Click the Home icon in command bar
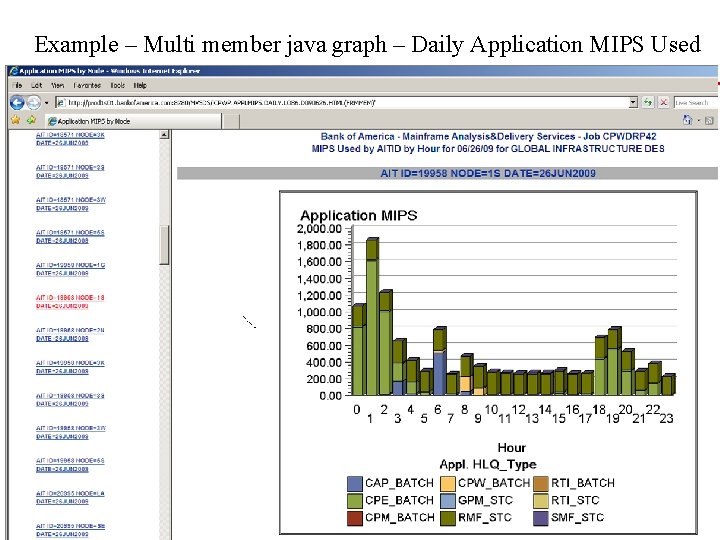Screen dimensions: 720x540 click(x=687, y=120)
